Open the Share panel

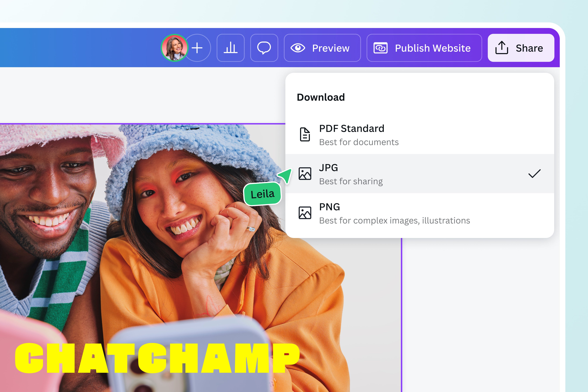pos(521,48)
